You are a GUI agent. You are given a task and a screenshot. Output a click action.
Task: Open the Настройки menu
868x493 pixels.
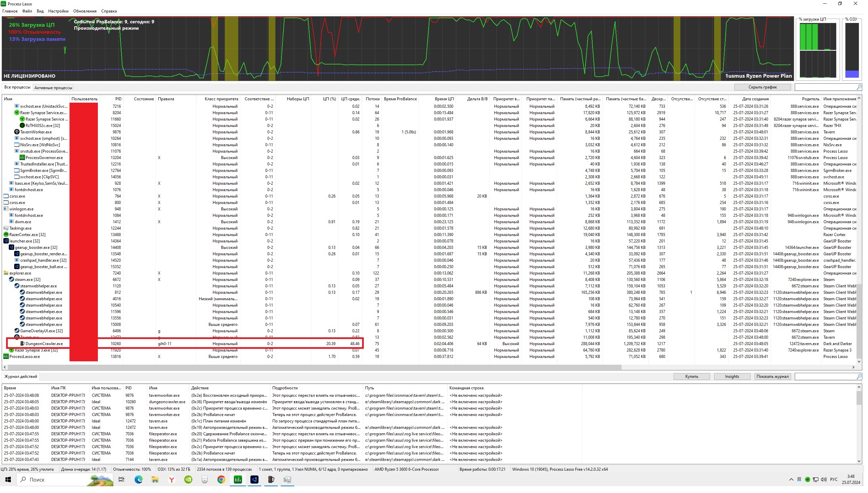58,11
